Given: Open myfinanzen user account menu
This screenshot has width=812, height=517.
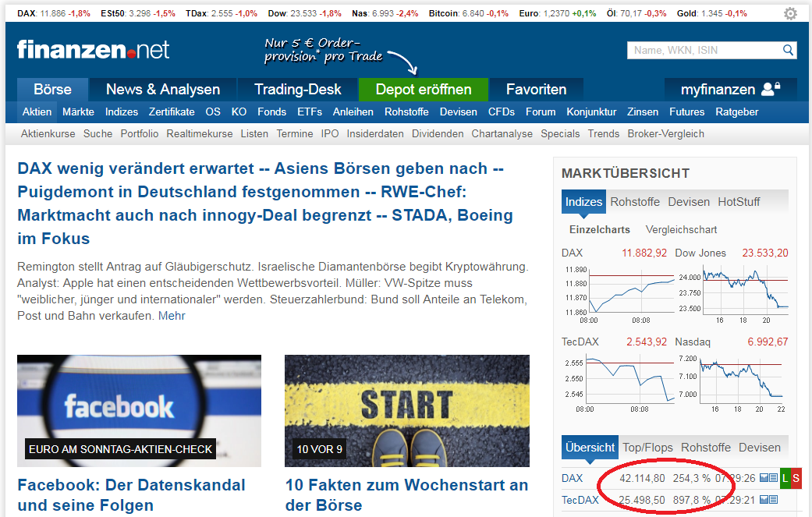Looking at the screenshot, I should (730, 90).
